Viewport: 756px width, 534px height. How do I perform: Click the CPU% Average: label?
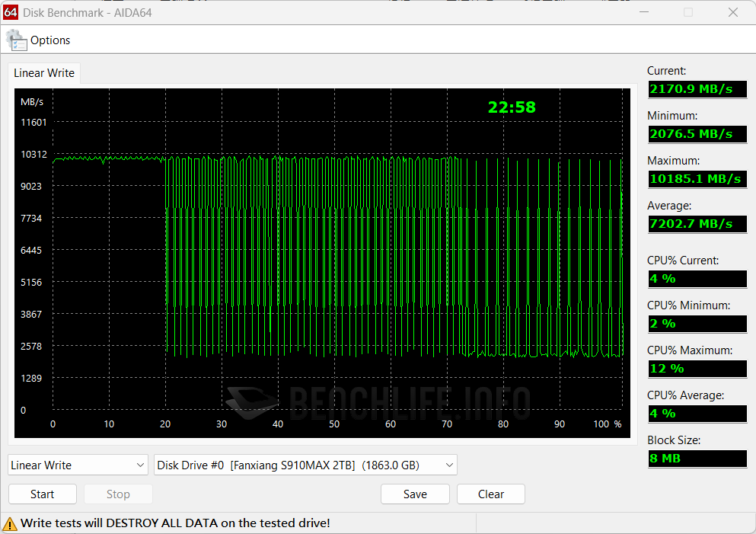686,395
